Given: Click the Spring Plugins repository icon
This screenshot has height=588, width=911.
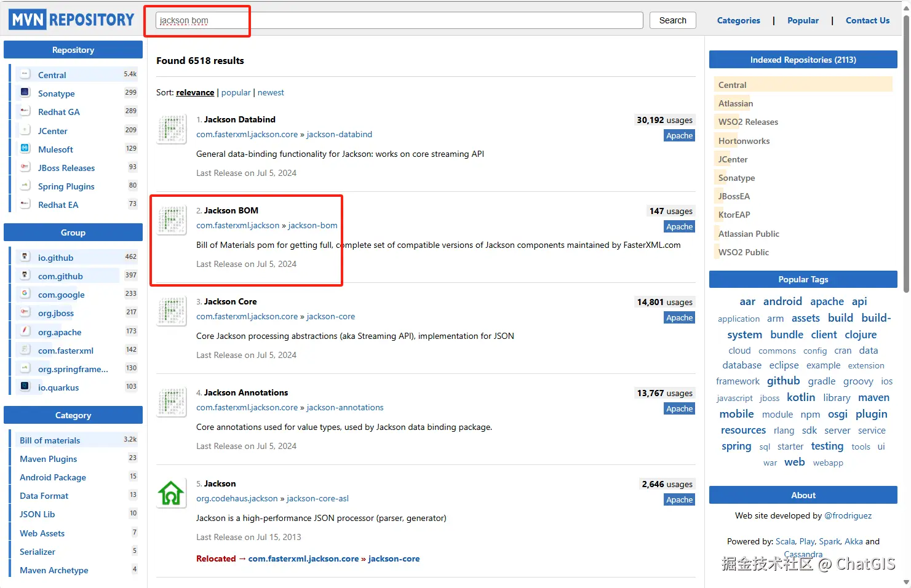Looking at the screenshot, I should [x=25, y=186].
